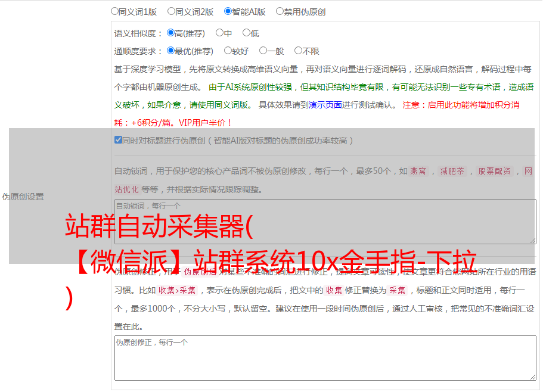This screenshot has height=392, width=543.
Task: Click the 自动锁词 text area
Action: (325, 222)
